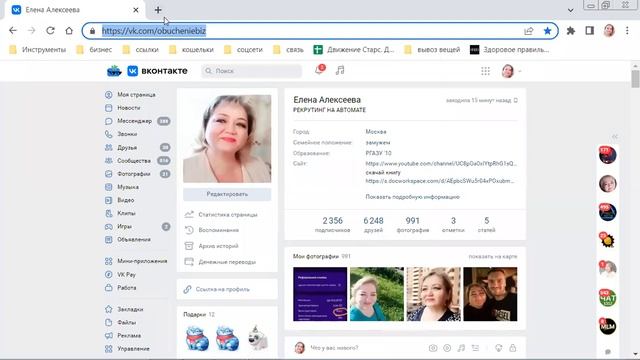The image size is (640, 360).
Task: Open the docworkspace book link
Action: pos(440,180)
